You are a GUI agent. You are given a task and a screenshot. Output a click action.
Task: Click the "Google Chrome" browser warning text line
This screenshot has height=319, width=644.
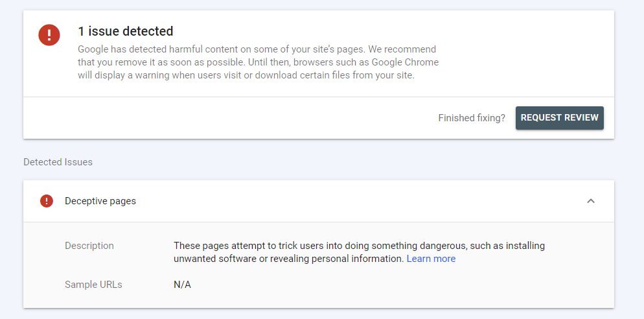click(258, 62)
